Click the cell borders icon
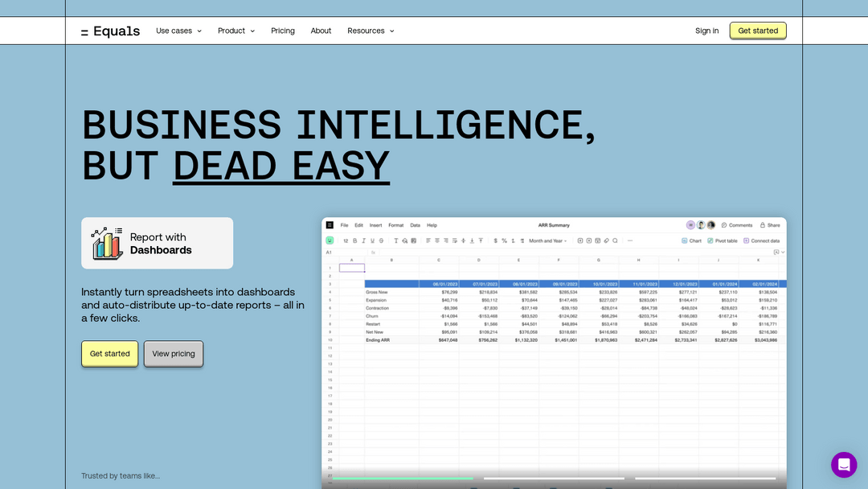 (414, 241)
